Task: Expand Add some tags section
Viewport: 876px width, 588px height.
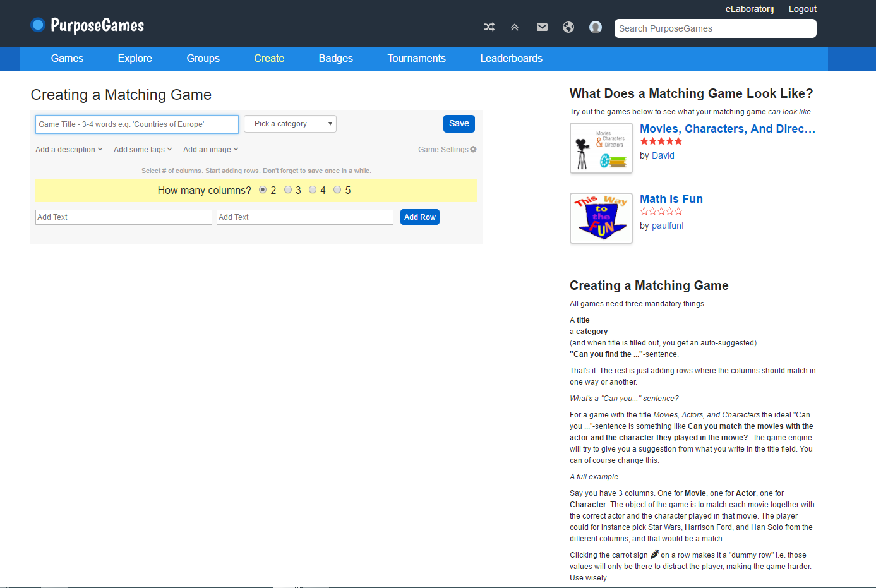Action: [143, 150]
